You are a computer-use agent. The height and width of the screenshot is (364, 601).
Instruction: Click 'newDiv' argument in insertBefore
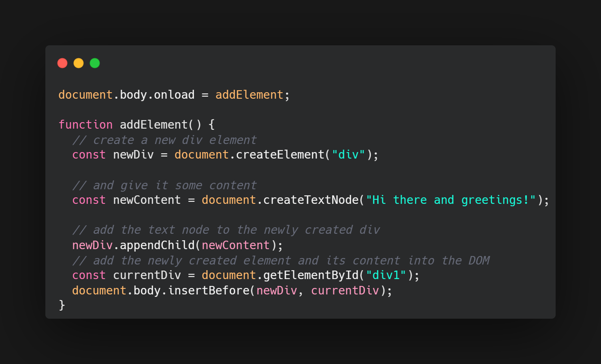click(277, 290)
